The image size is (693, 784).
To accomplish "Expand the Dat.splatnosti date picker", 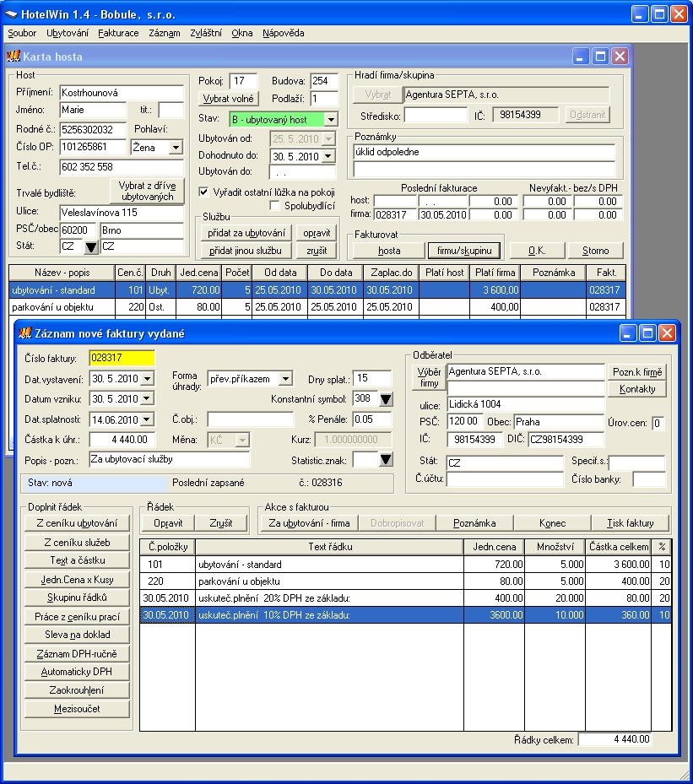I will 148,419.
